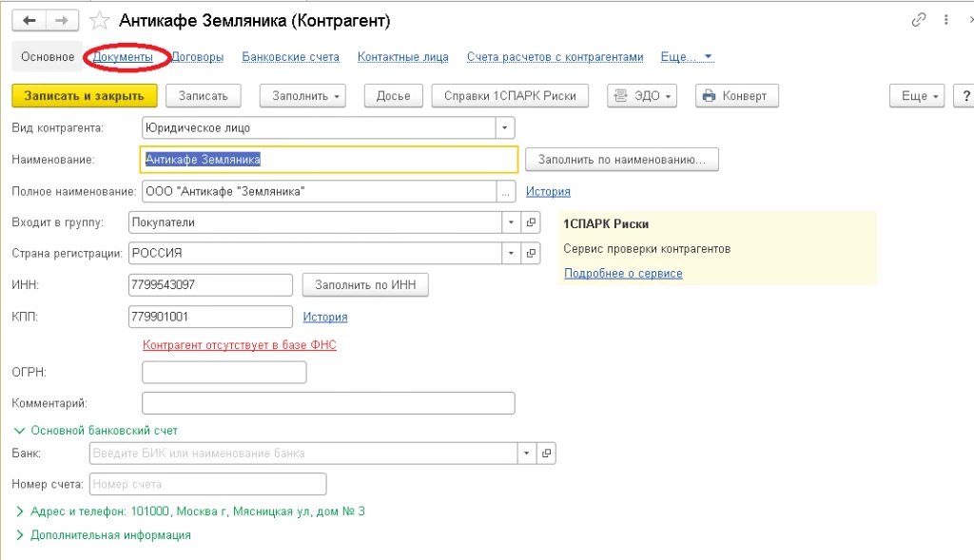The image size is (974, 560).
Task: Open the group Покупатели card with open icon
Action: point(531,222)
